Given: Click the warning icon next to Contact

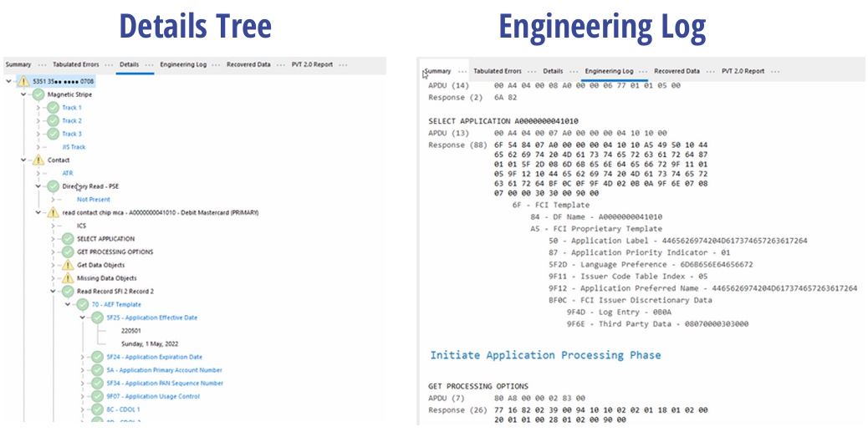Looking at the screenshot, I should click(x=38, y=160).
